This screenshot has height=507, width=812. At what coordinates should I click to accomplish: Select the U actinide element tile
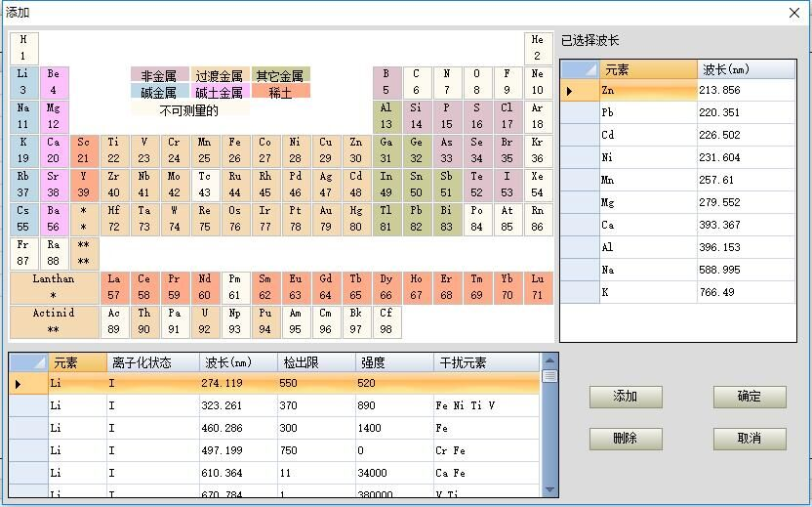[204, 320]
